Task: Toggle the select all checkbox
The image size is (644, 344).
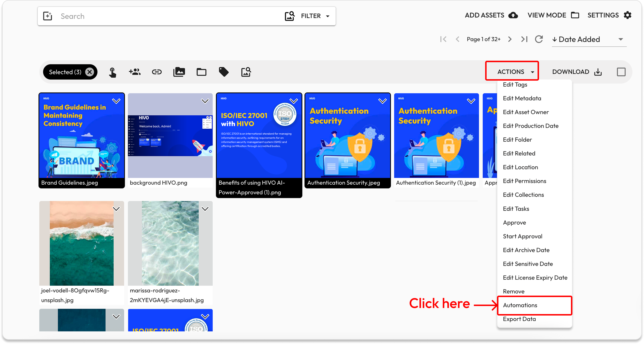Action: click(621, 72)
